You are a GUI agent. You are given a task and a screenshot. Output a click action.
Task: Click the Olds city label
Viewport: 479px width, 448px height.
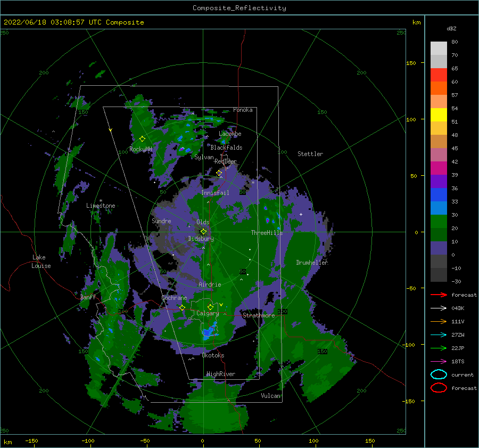[203, 222]
